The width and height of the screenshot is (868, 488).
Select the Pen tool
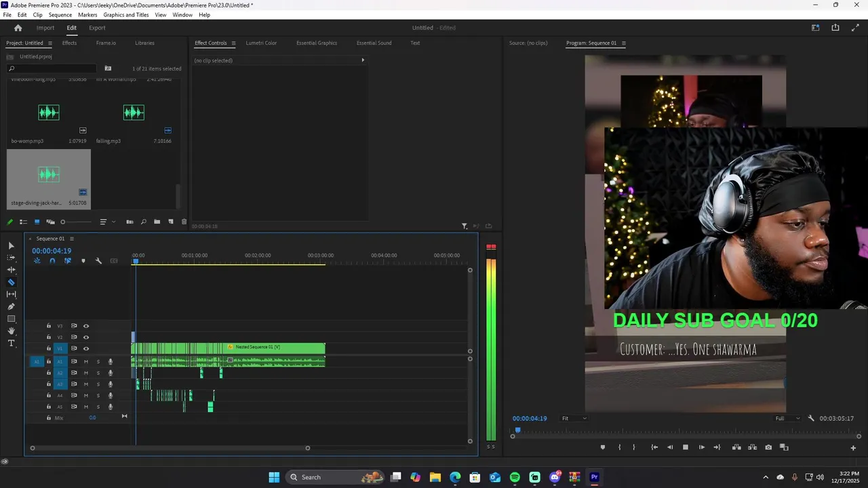click(11, 306)
